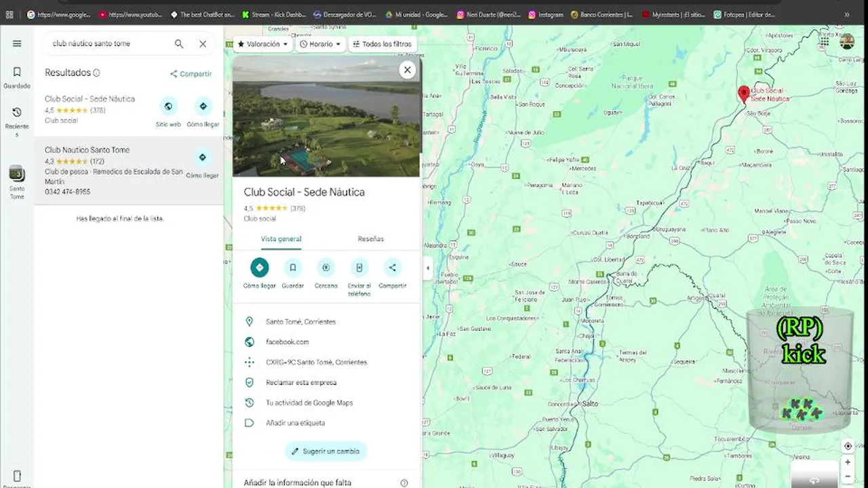
Task: Click the Sugerir un cambio button
Action: pos(326,451)
